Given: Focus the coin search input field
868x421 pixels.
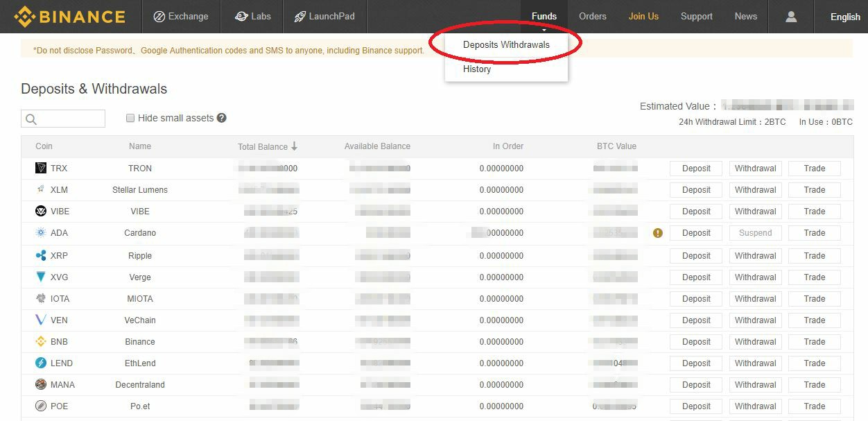Looking at the screenshot, I should [63, 119].
